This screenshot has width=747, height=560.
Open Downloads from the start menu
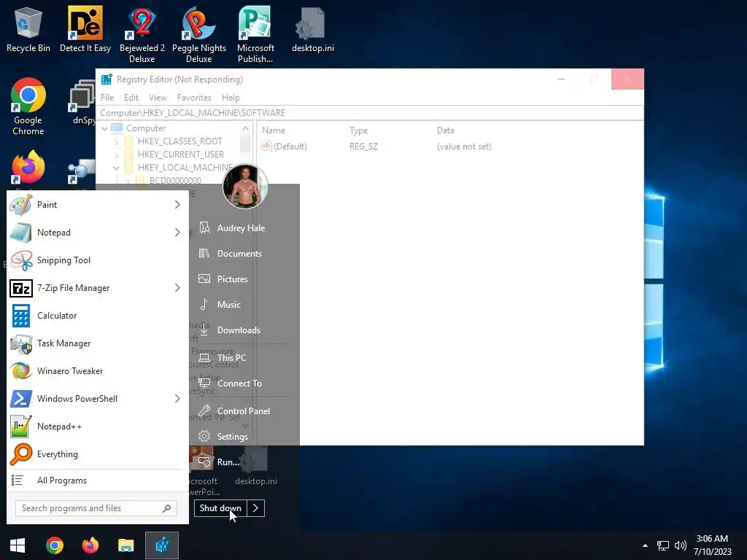tap(239, 330)
